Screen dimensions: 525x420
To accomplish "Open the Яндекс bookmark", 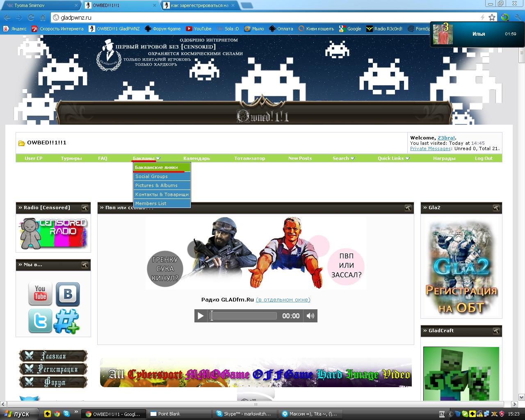I will tap(15, 29).
